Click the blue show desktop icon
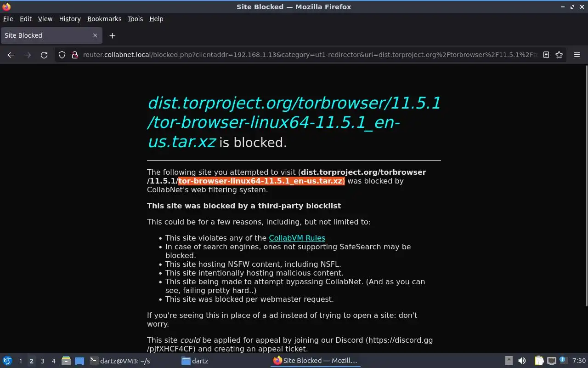The width and height of the screenshot is (588, 368). [79, 361]
